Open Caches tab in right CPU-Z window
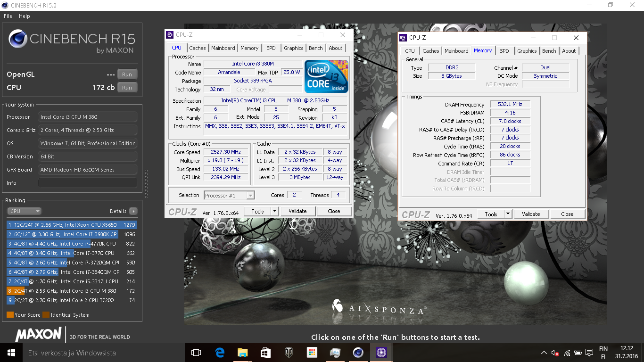644x362 pixels. tap(431, 51)
